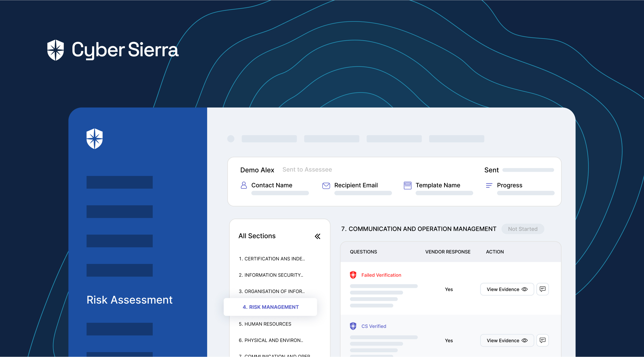Click the purple CS Verified shield icon
The image size is (644, 357).
point(353,326)
